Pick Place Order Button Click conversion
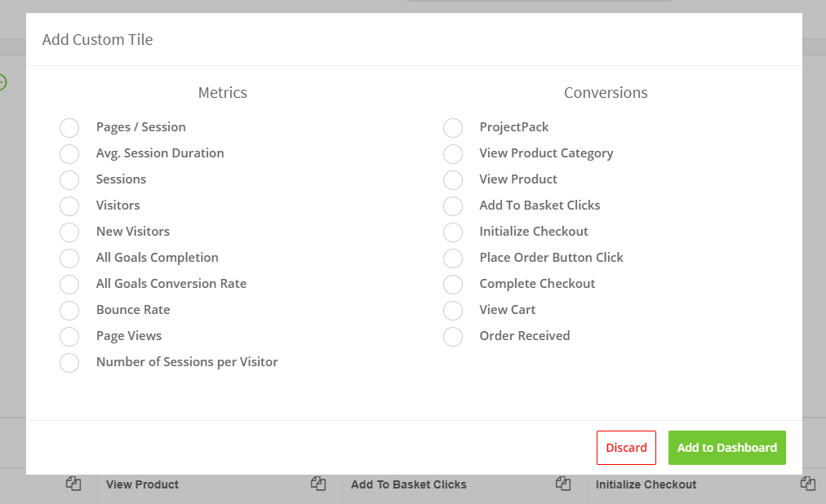Image resolution: width=826 pixels, height=504 pixels. [x=453, y=259]
